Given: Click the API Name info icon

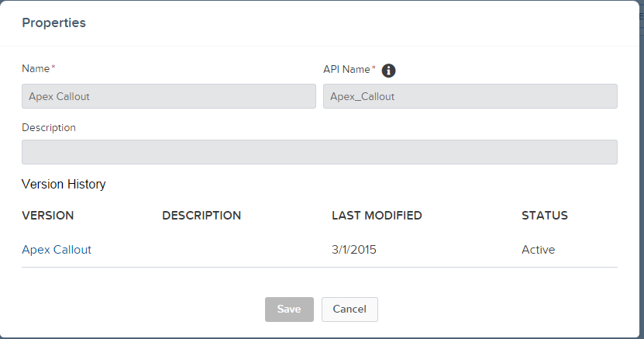Looking at the screenshot, I should click(x=388, y=71).
